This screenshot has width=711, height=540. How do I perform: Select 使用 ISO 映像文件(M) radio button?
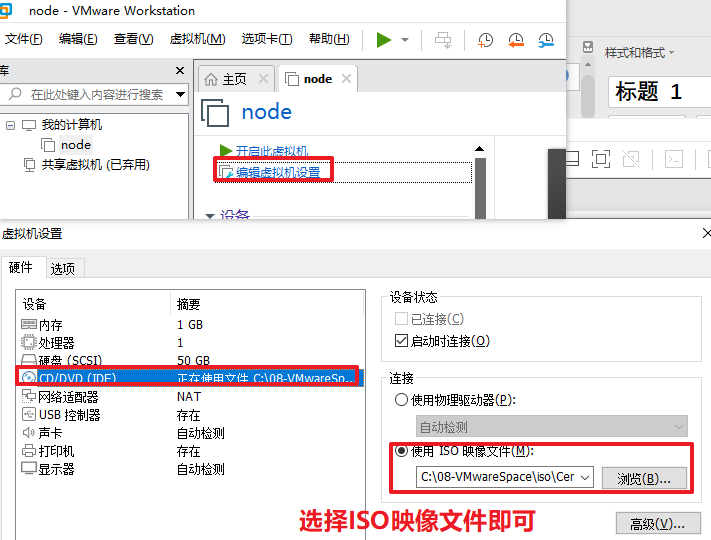pos(401,451)
